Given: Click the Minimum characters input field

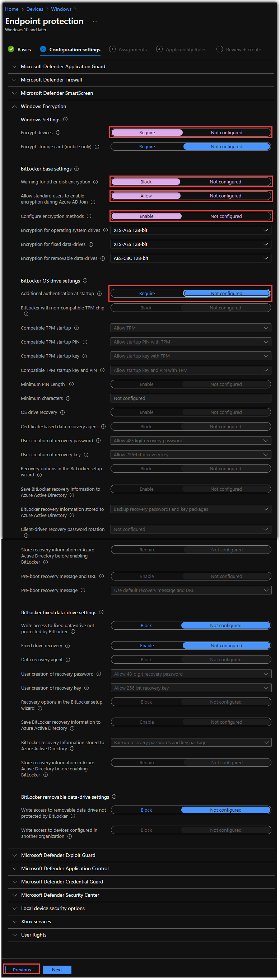Looking at the screenshot, I should pyautogui.click(x=191, y=399).
